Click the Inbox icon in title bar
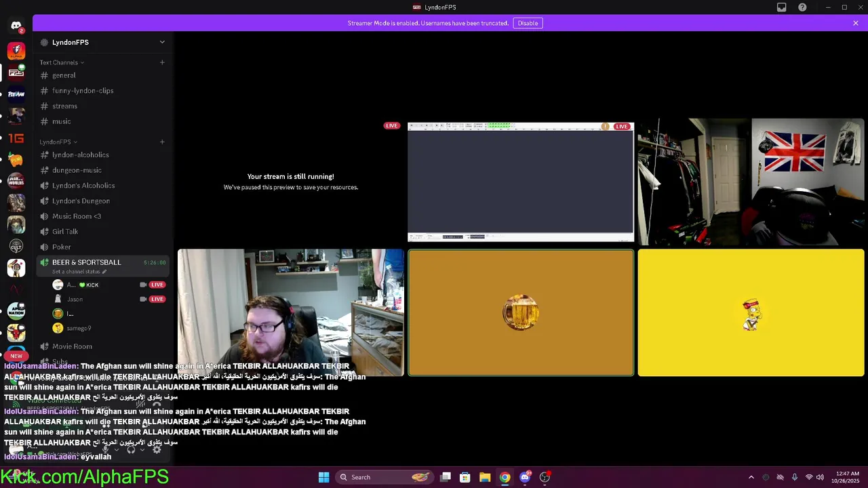Image resolution: width=868 pixels, height=488 pixels. coord(782,7)
